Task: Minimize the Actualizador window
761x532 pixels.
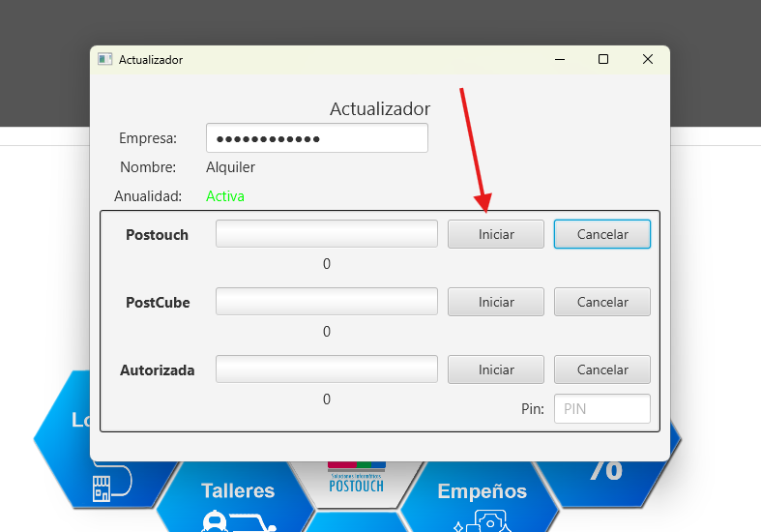Action: point(559,59)
